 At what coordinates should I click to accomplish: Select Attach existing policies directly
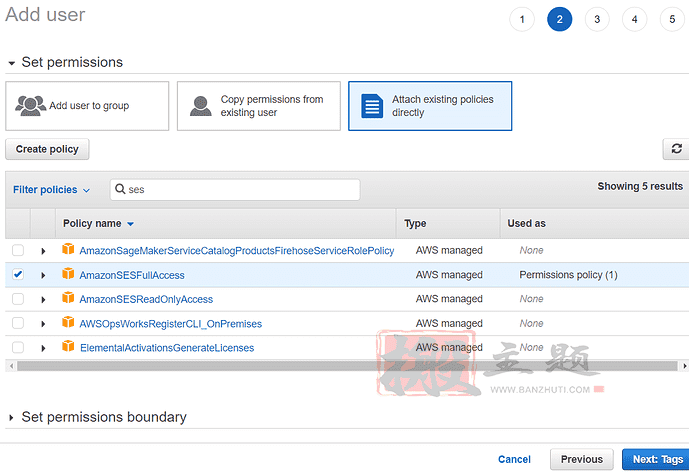pos(430,106)
